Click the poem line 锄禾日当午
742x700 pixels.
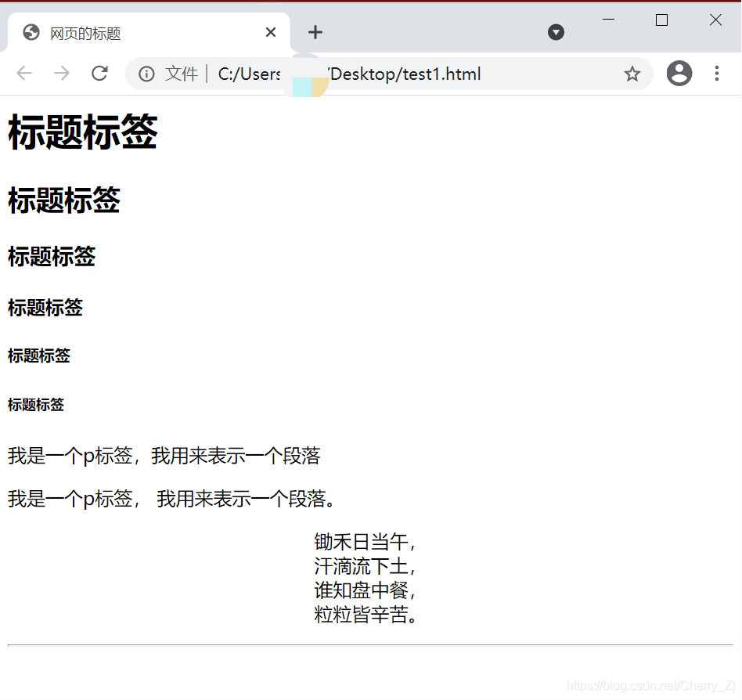[365, 542]
